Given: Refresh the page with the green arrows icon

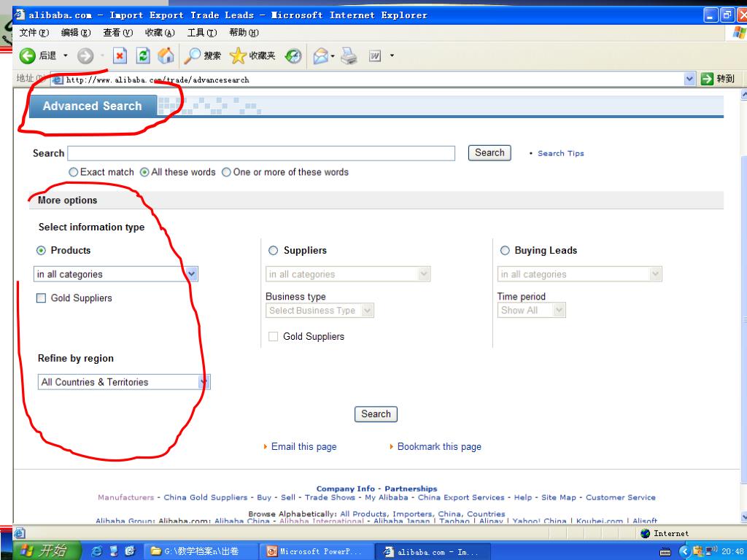Looking at the screenshot, I should click(x=143, y=55).
